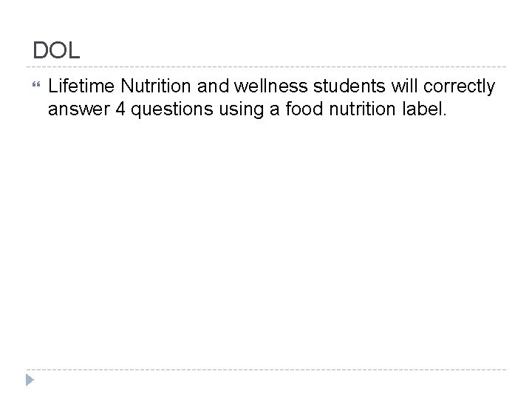Click the word answer in second line

[77, 111]
